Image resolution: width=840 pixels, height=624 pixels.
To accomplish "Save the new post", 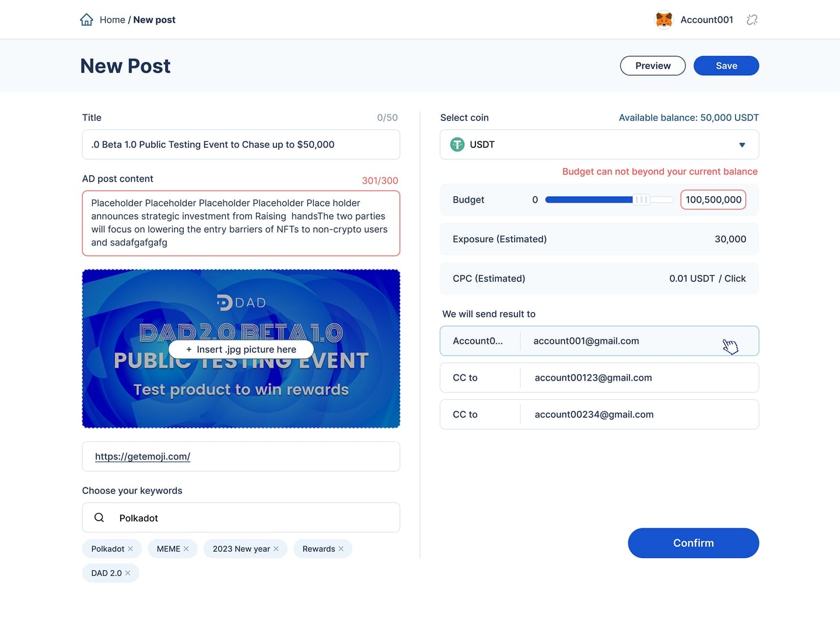I will (x=726, y=66).
